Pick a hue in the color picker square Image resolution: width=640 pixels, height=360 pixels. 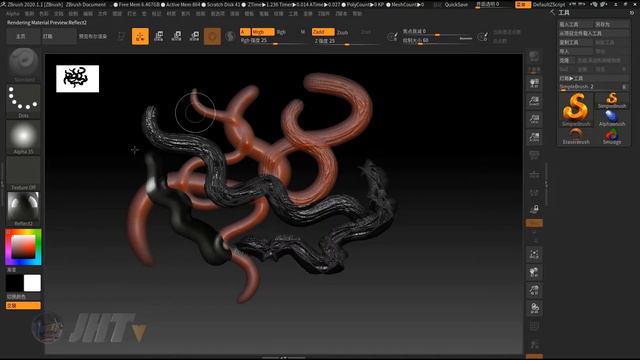coord(23,247)
